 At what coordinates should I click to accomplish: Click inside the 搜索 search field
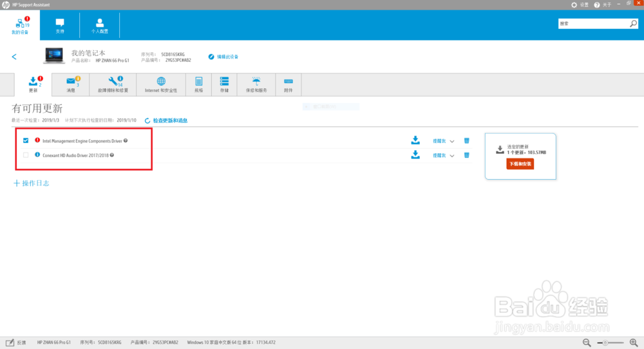(x=594, y=24)
